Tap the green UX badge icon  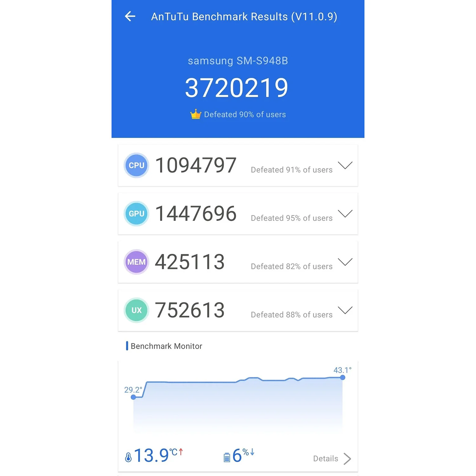tap(136, 310)
